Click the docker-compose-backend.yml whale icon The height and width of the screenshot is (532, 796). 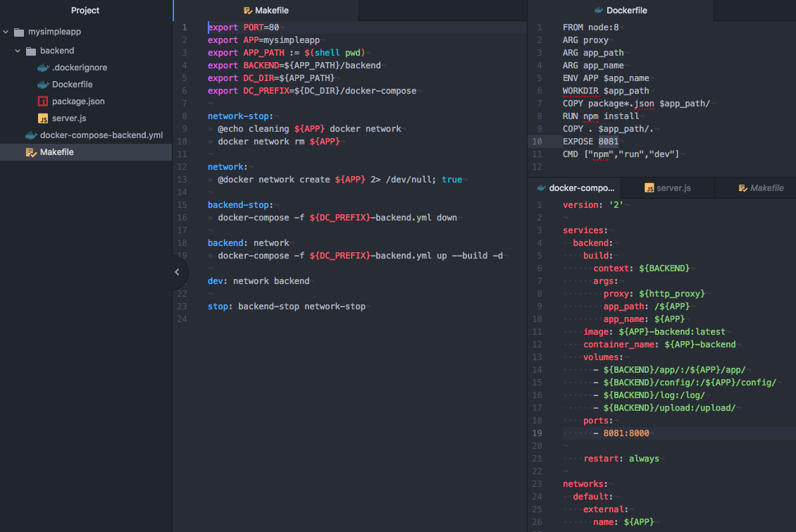click(32, 135)
